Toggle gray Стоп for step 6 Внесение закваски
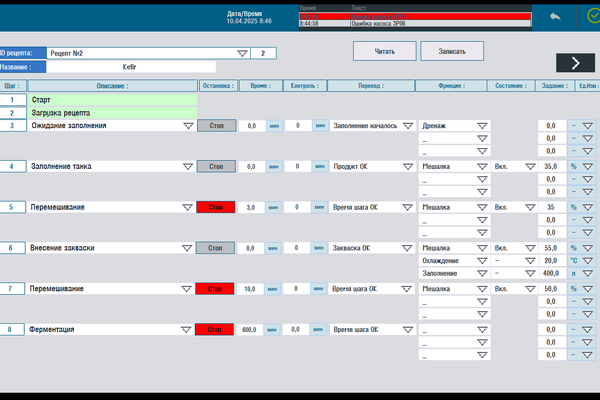Viewport: 600px width, 400px height. (x=217, y=248)
